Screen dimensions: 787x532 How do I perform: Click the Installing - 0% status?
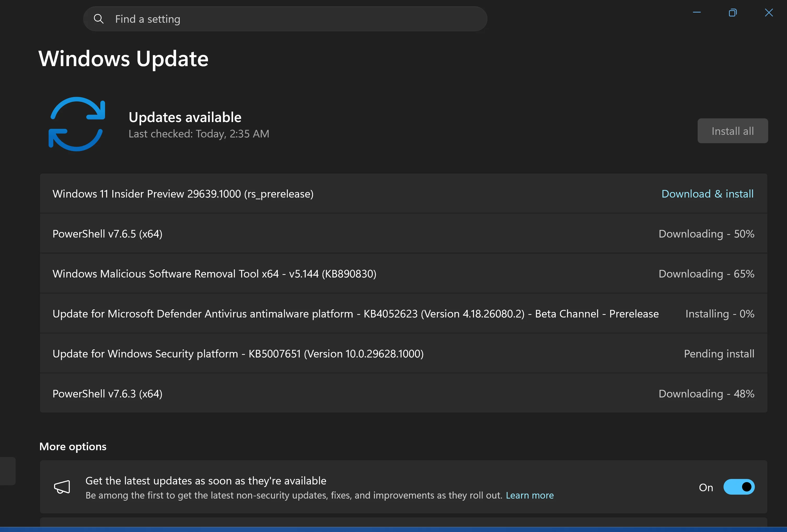720,314
